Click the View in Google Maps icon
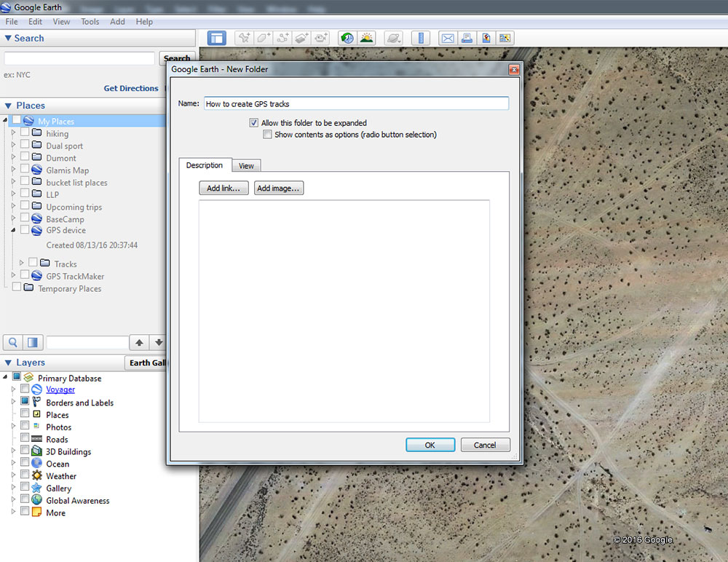The image size is (728, 562). coord(505,38)
